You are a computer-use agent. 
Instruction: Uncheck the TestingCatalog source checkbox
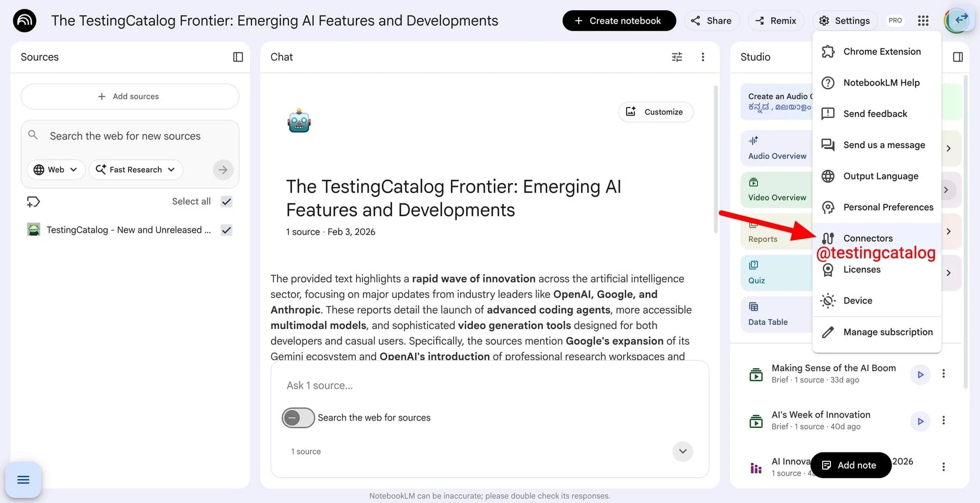(226, 230)
